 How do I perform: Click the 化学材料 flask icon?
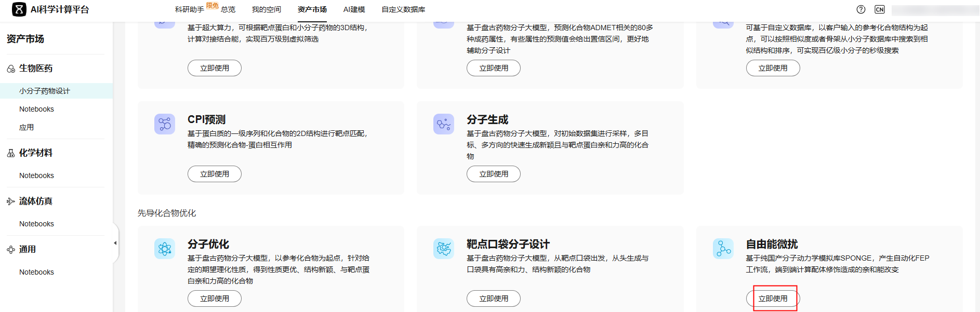[11, 153]
